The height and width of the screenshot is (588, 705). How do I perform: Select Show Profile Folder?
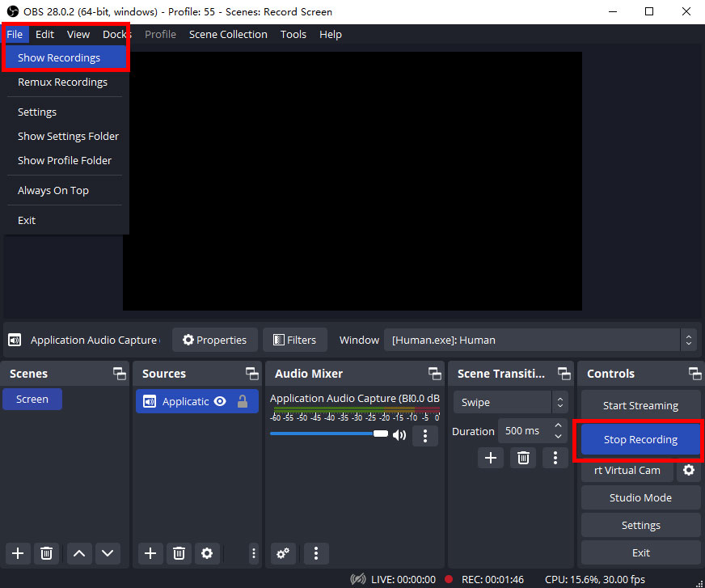click(x=65, y=160)
